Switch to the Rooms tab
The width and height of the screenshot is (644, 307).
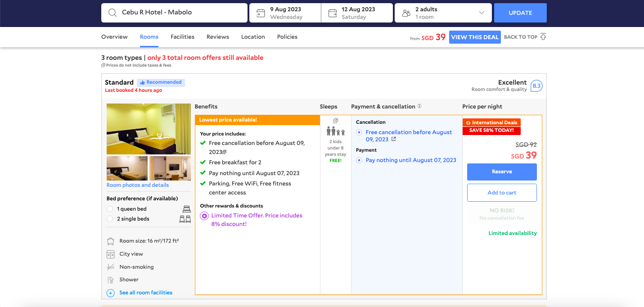click(x=149, y=37)
